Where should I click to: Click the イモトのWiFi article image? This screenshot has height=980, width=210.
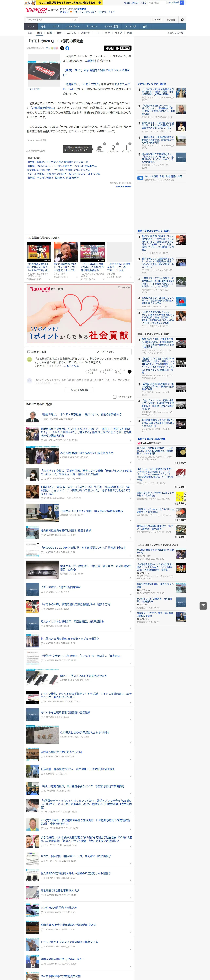click(x=44, y=71)
